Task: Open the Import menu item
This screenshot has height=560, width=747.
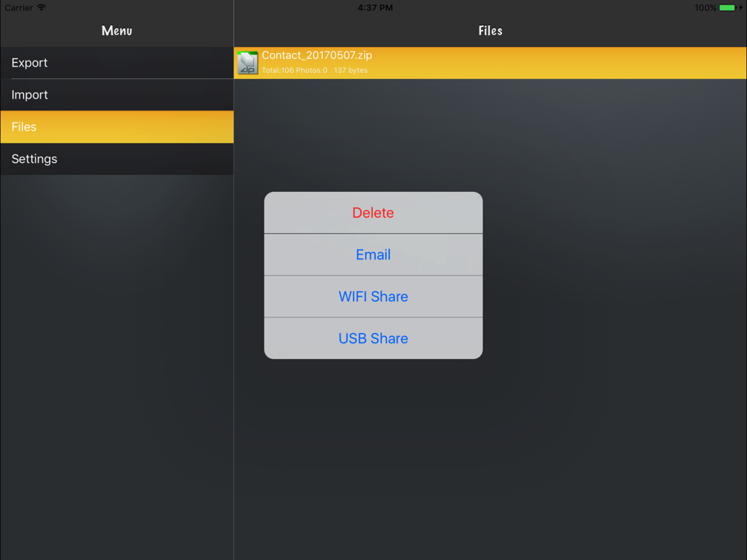Action: [117, 95]
